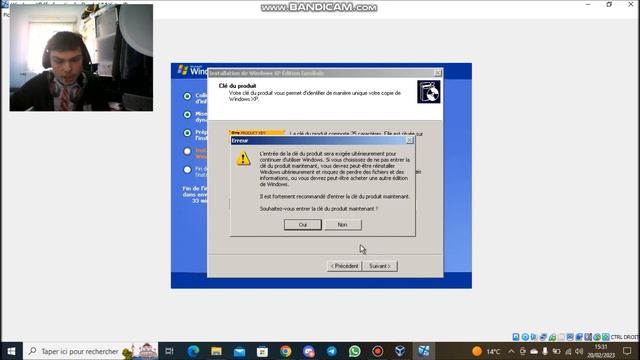
Task: Open the Mail app from the taskbar
Action: click(x=240, y=351)
